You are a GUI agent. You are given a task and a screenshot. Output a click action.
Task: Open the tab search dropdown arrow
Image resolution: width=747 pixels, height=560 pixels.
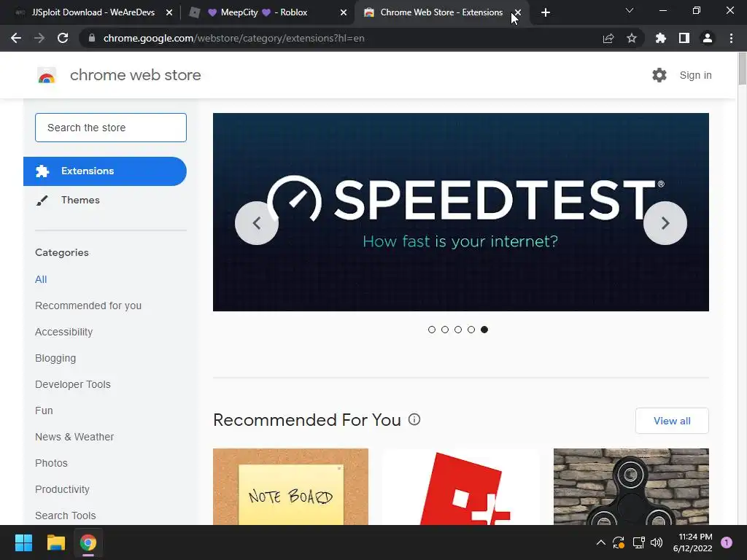click(630, 10)
